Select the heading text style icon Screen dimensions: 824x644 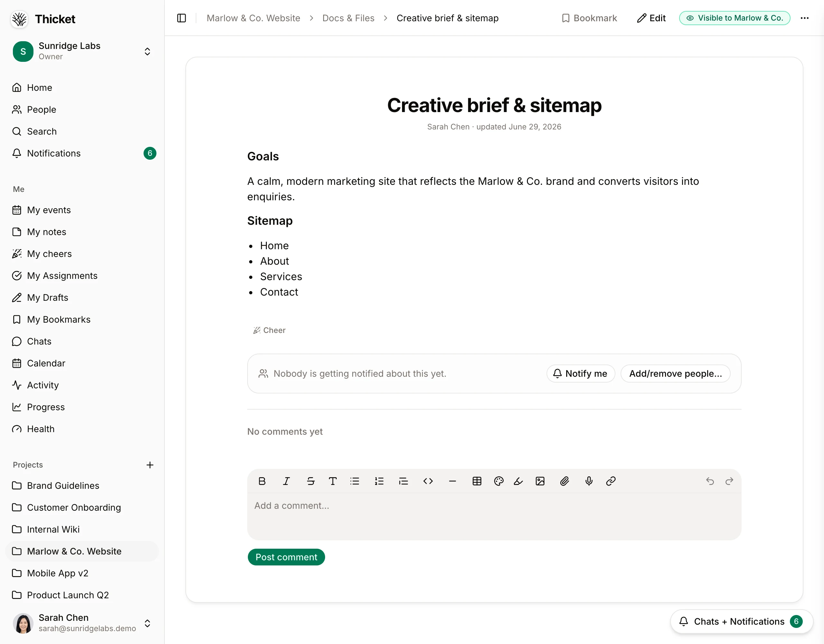[333, 481]
